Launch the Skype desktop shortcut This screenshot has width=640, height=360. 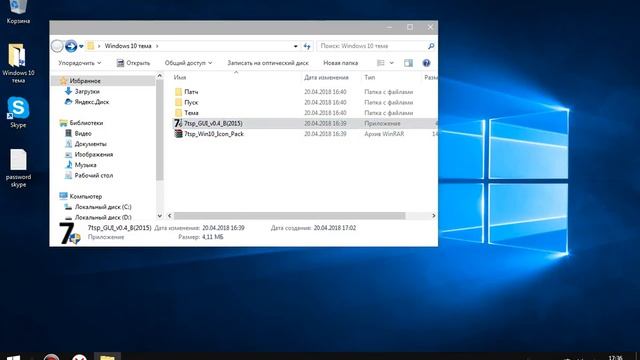tap(18, 112)
